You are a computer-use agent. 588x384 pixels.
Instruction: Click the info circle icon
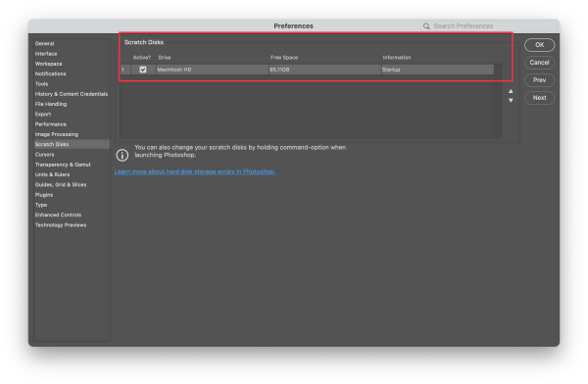coord(122,155)
